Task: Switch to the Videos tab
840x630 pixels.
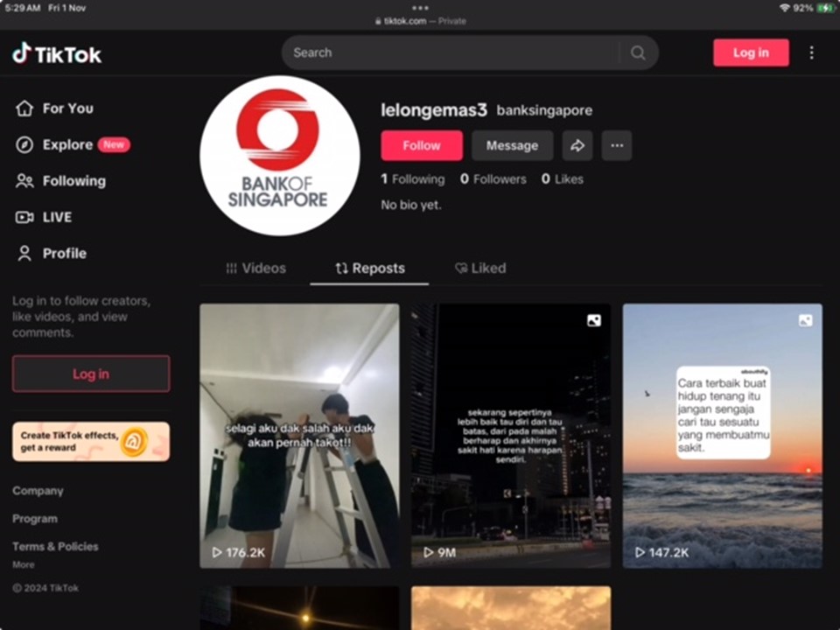Action: click(x=255, y=269)
